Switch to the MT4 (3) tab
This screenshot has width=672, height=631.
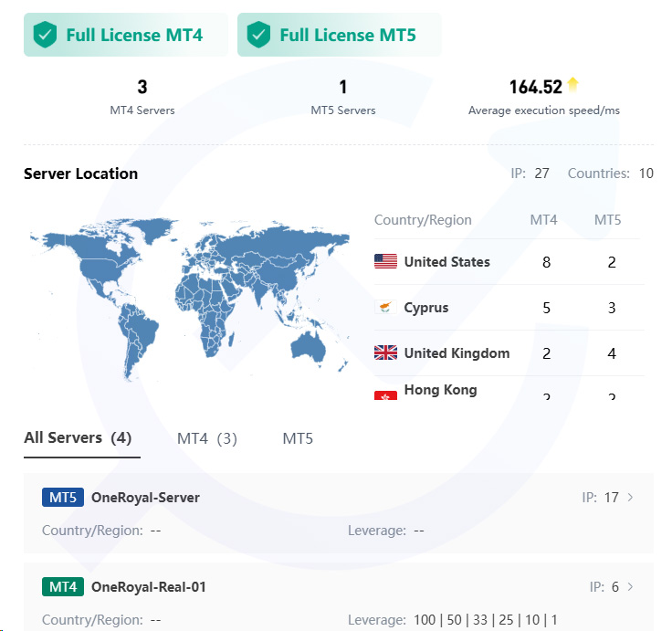pyautogui.click(x=207, y=438)
